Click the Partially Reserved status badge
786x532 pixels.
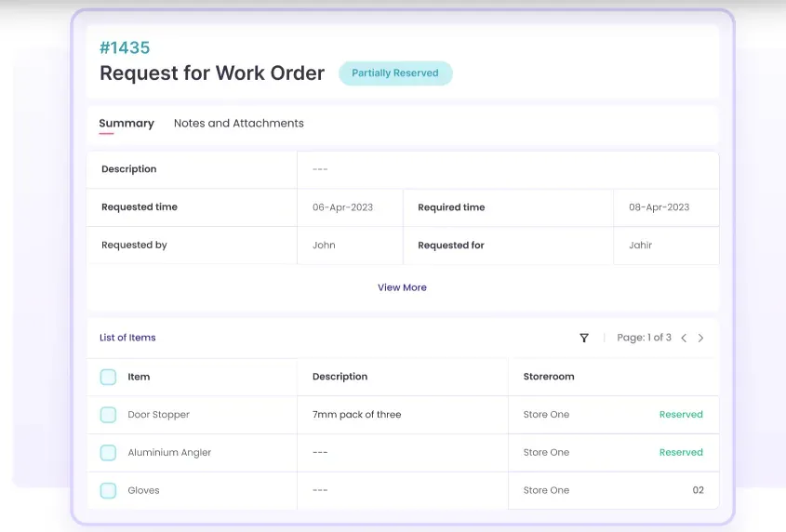395,73
